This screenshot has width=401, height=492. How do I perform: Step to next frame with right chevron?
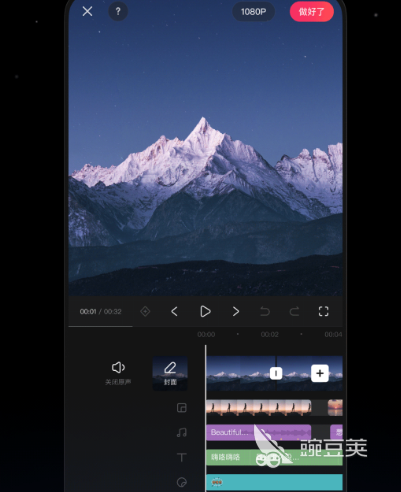(236, 311)
